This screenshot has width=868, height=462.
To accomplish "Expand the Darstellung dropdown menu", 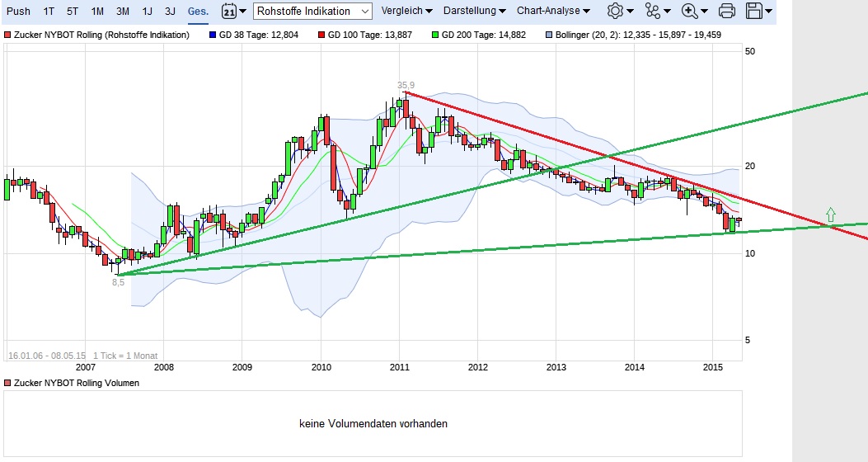I will click(475, 11).
